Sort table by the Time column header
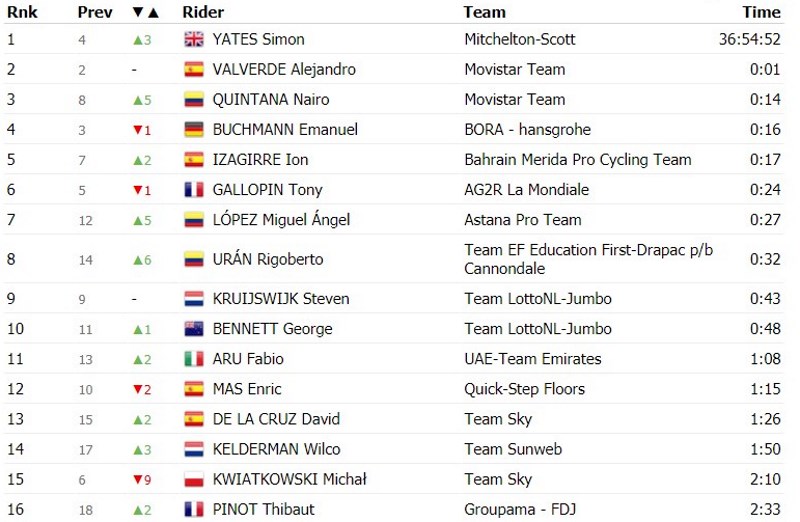The width and height of the screenshot is (800, 522). point(761,12)
